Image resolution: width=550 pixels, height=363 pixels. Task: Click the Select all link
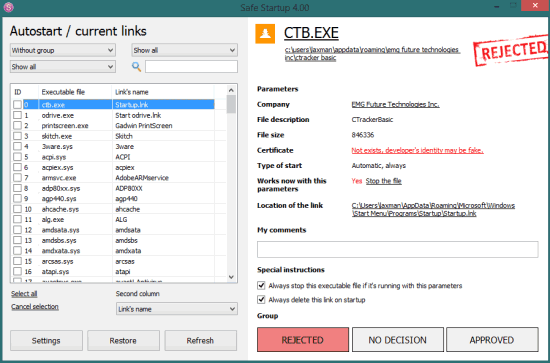(x=24, y=294)
